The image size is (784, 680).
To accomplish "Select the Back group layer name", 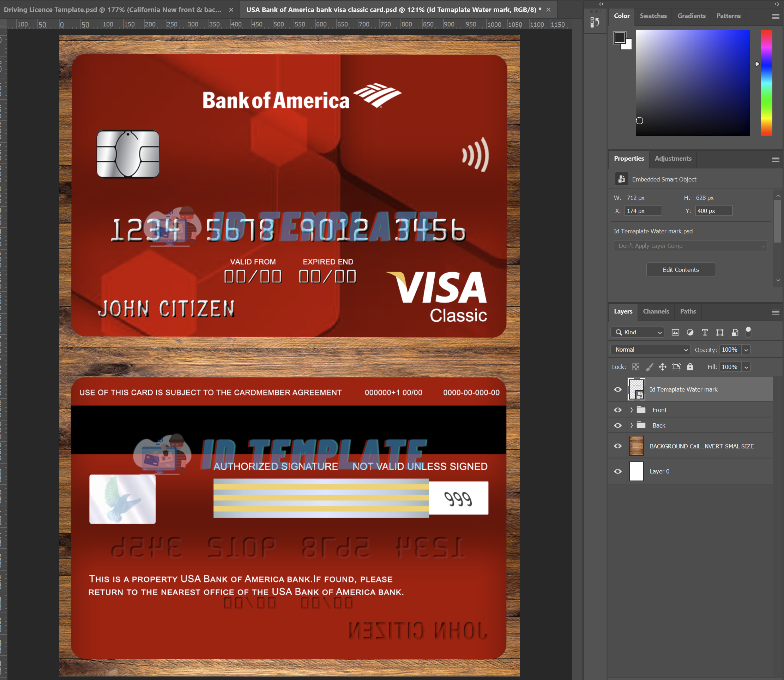I will [659, 426].
